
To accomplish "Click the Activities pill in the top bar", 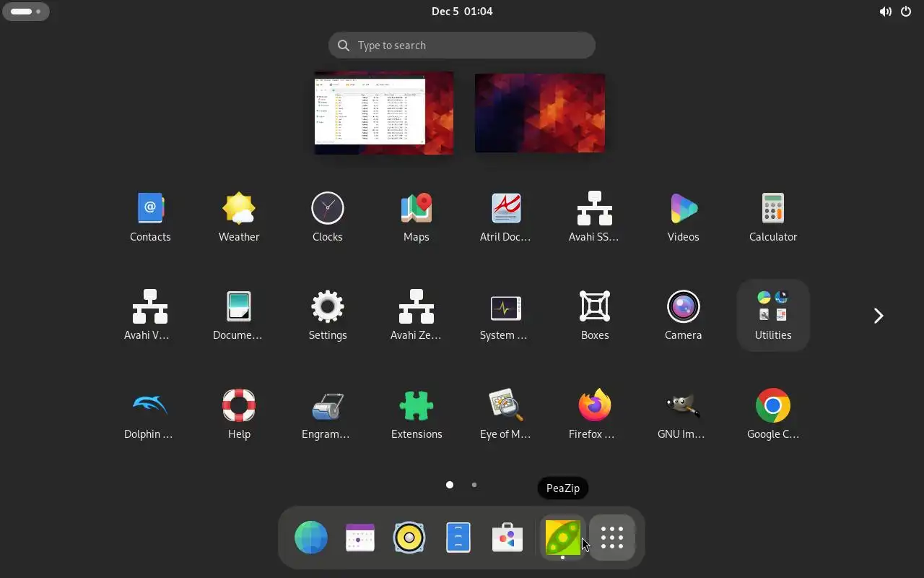I will pos(26,12).
